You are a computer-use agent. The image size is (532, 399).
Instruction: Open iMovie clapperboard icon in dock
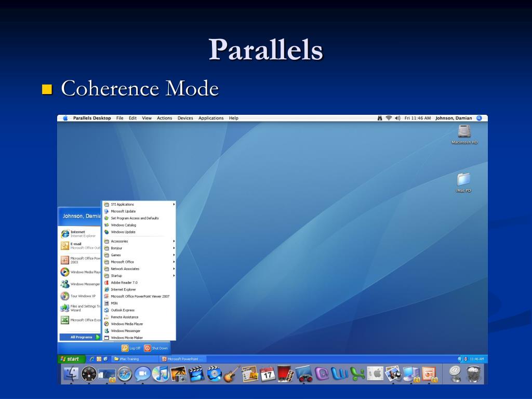pos(196,374)
